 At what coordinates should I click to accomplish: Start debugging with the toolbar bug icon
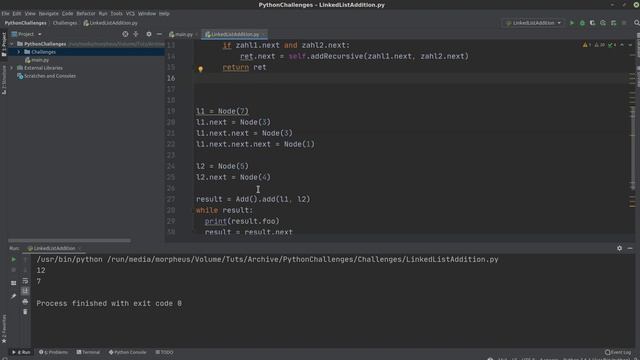(x=582, y=23)
